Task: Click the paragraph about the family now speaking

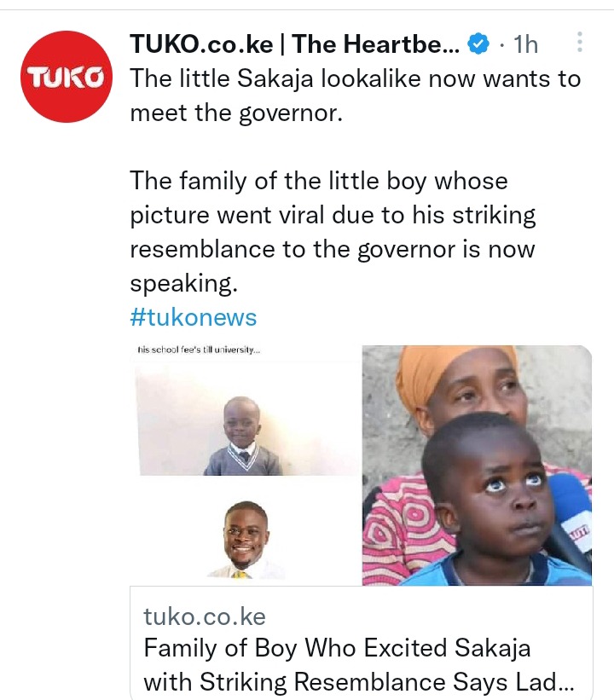Action: [x=333, y=232]
